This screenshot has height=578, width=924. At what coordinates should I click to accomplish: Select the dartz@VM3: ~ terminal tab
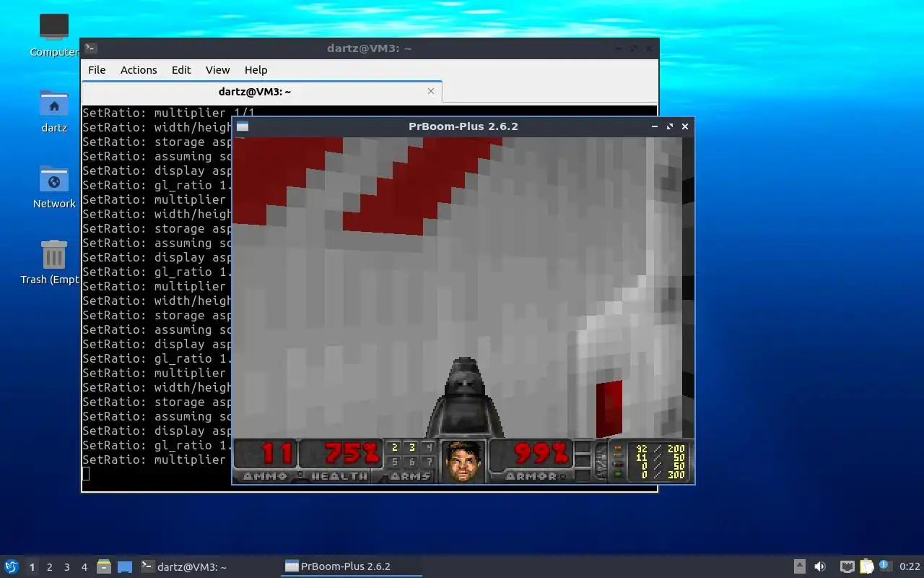[x=255, y=92]
